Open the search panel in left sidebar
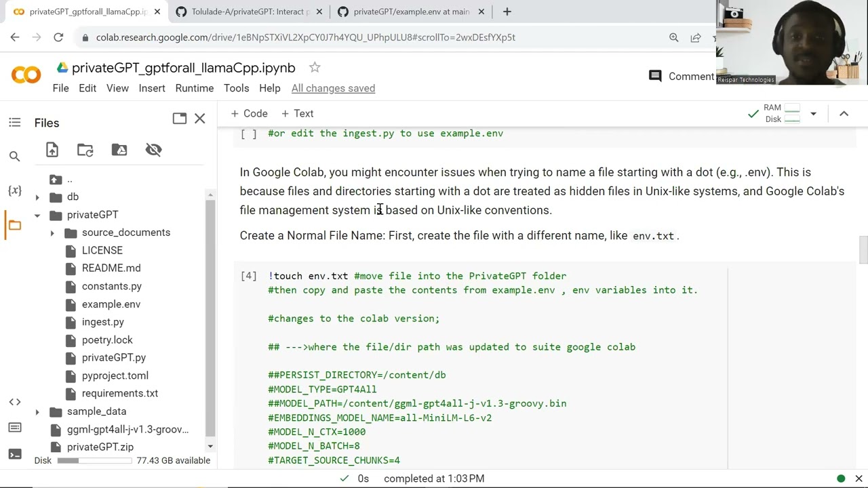The height and width of the screenshot is (488, 868). 15,157
